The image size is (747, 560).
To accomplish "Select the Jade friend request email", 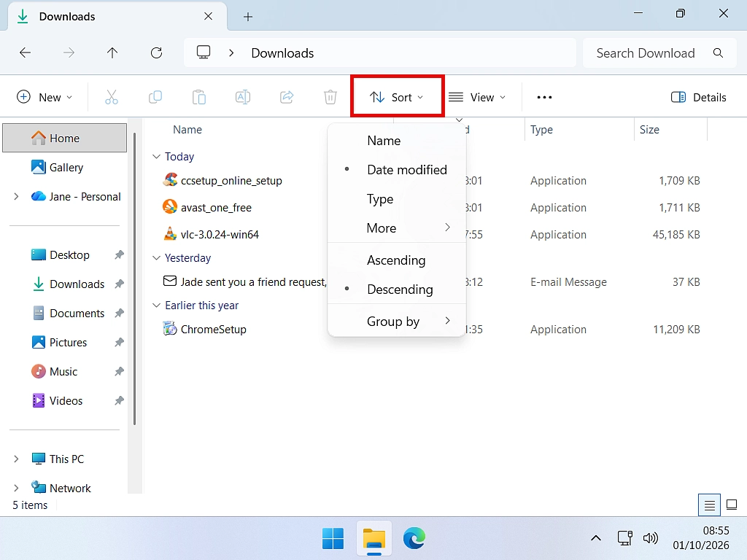I will (x=253, y=282).
